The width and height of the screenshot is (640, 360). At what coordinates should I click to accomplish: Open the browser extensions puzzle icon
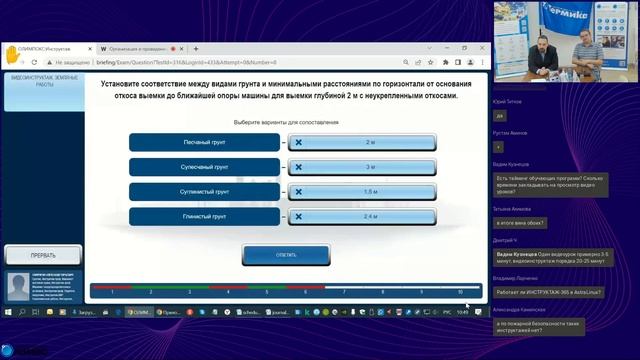[x=445, y=62]
